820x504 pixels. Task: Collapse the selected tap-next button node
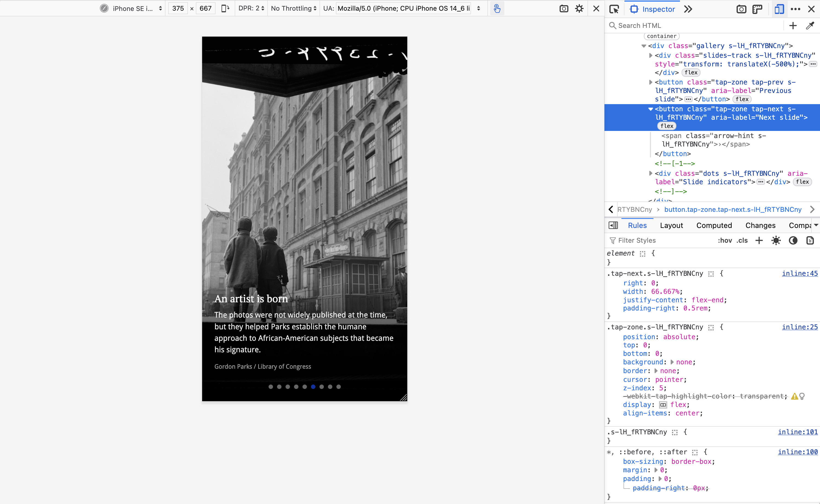(x=650, y=109)
